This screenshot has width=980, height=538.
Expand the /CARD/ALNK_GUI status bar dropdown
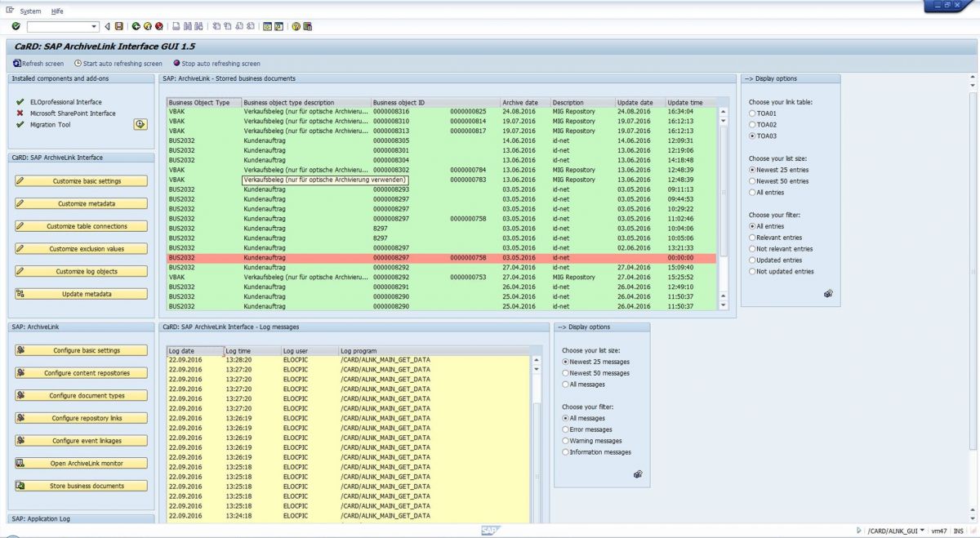click(922, 531)
